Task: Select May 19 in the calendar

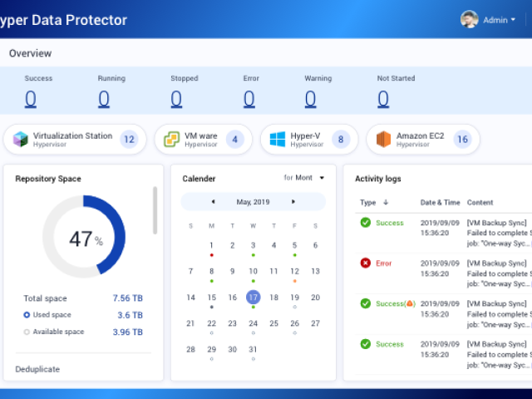Action: pyautogui.click(x=294, y=298)
